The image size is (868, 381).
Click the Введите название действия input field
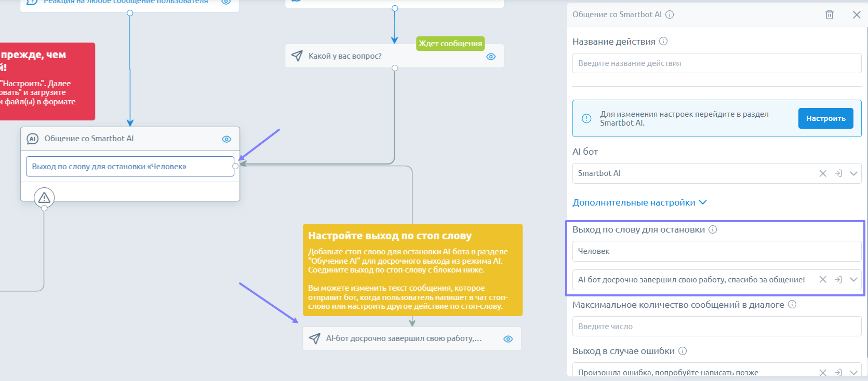tap(716, 63)
